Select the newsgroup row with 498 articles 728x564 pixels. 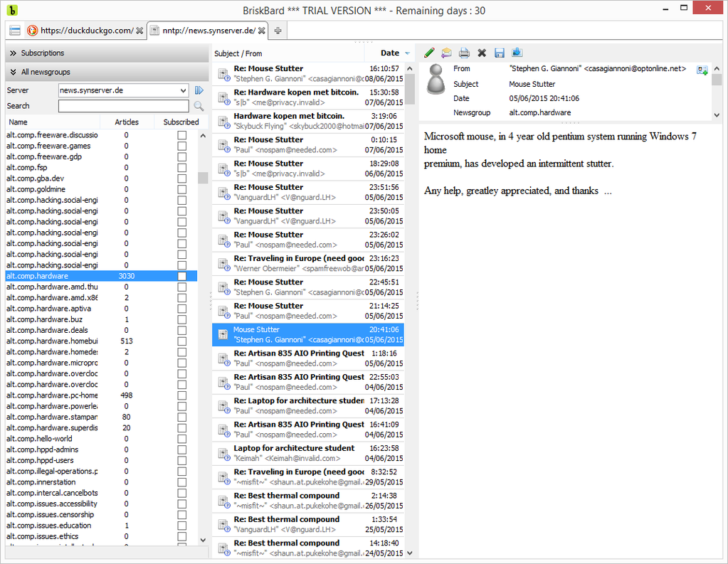(101, 395)
